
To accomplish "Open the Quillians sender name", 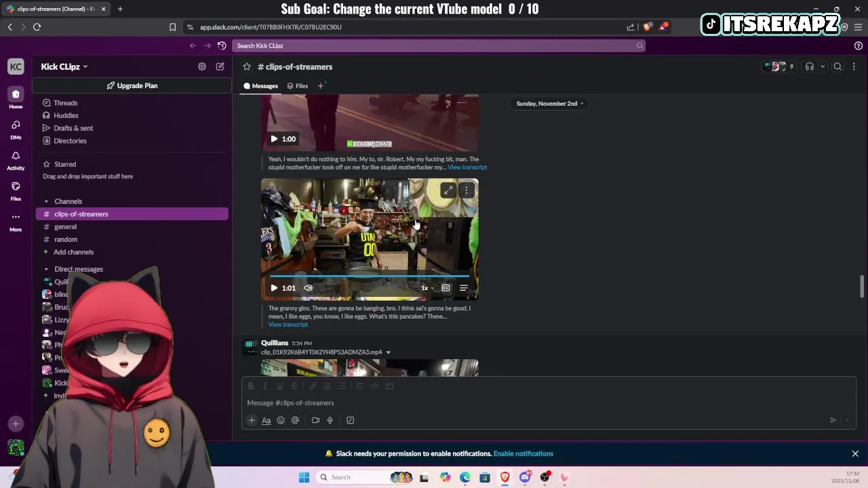I will pyautogui.click(x=275, y=343).
